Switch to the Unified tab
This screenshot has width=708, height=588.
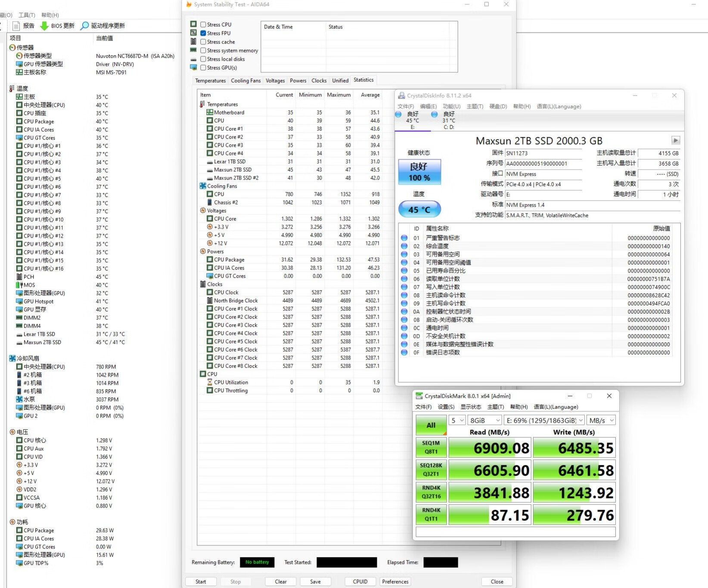pyautogui.click(x=340, y=80)
